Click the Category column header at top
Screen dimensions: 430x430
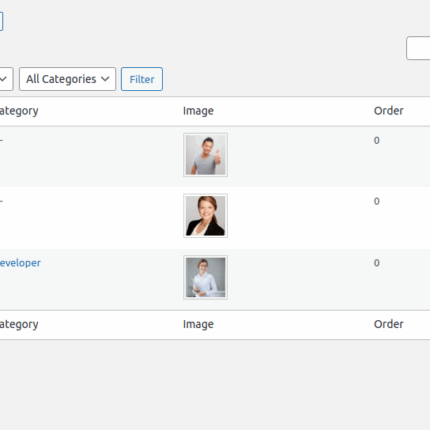click(19, 111)
